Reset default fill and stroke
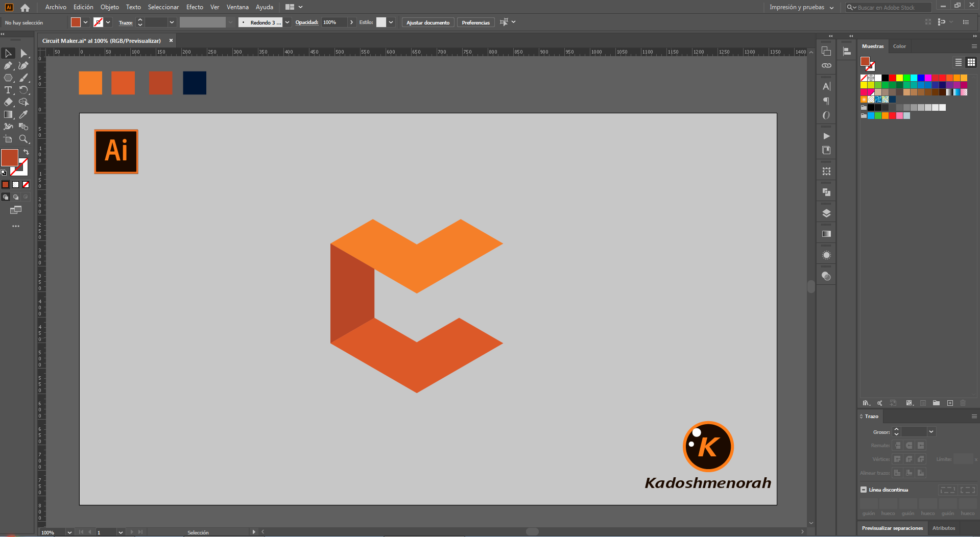 click(x=4, y=173)
